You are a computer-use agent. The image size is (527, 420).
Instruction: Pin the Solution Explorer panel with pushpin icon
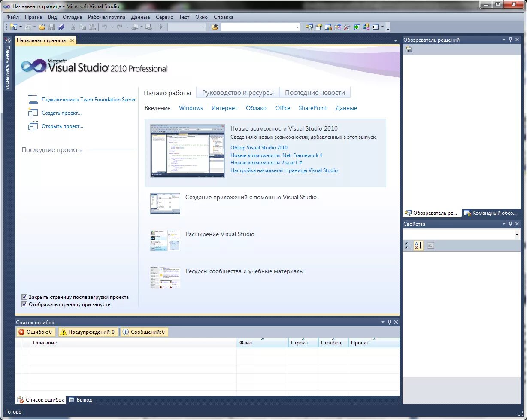click(511, 40)
